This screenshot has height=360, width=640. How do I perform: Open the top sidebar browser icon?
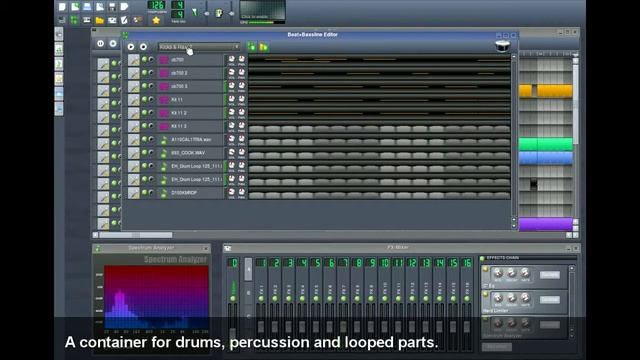[x=59, y=34]
